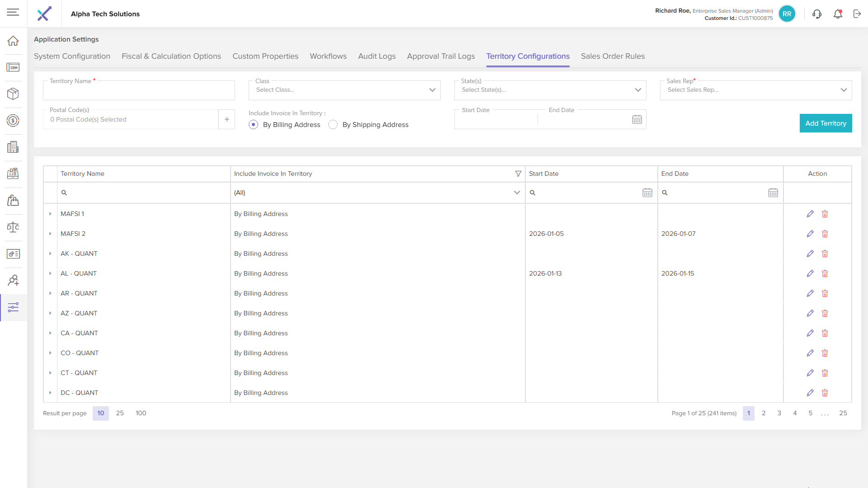
Task: Click the Add Territory button
Action: point(825,123)
